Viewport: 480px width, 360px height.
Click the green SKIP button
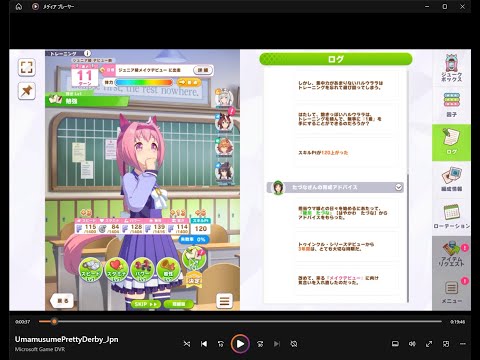tap(145, 304)
